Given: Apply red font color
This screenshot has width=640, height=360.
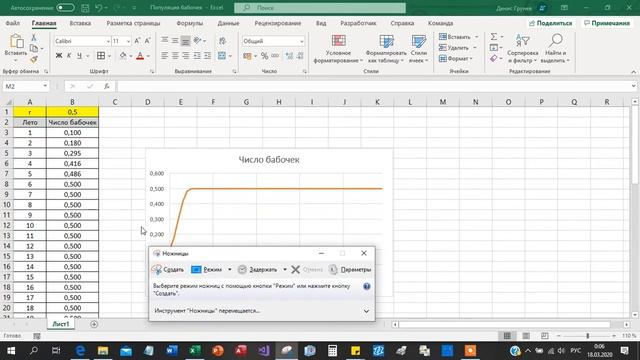Looking at the screenshot, I should pos(140,56).
